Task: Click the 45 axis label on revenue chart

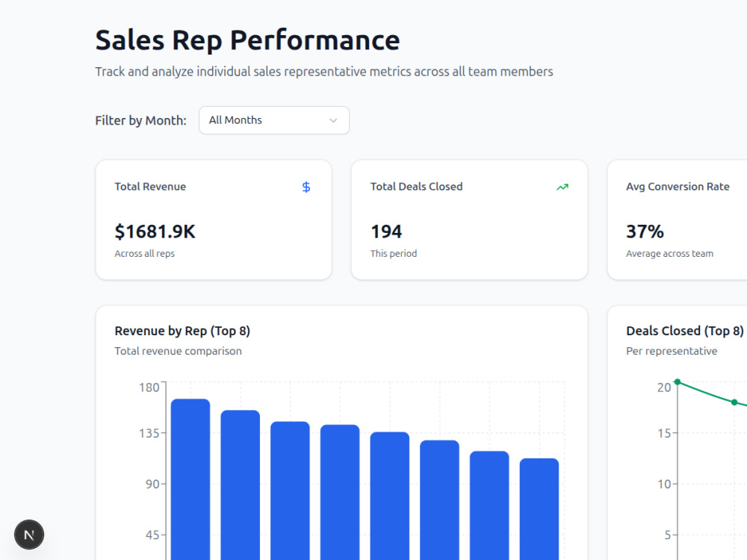Action: point(152,535)
